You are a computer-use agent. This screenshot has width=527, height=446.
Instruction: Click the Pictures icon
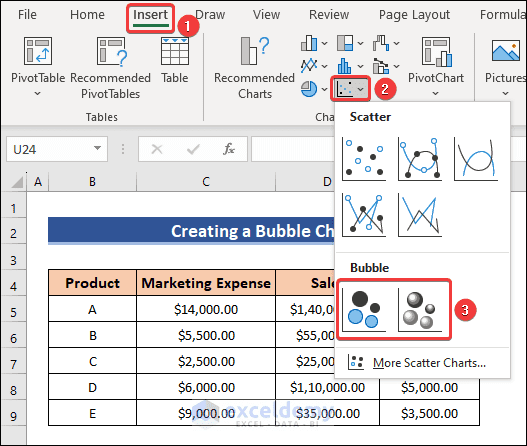[506, 51]
